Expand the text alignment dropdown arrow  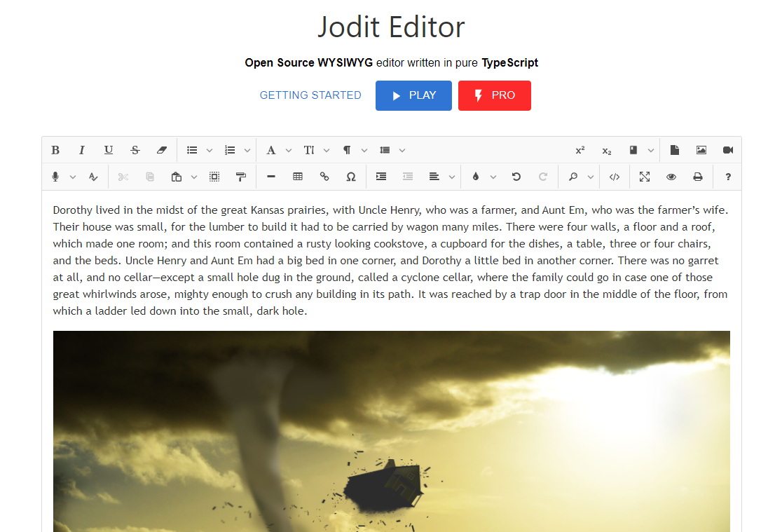[x=452, y=177]
